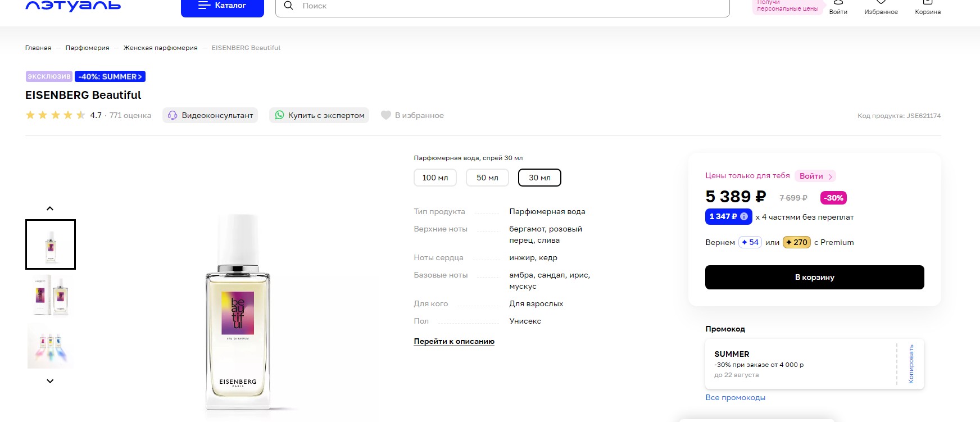The image size is (980, 422).
Task: Open the Каталог menu button
Action: click(x=223, y=7)
